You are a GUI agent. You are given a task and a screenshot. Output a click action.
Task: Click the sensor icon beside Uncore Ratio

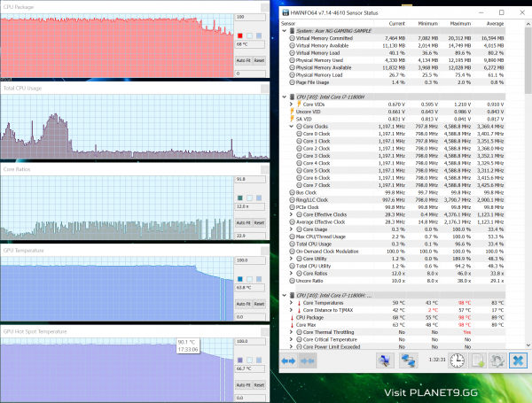(292, 281)
